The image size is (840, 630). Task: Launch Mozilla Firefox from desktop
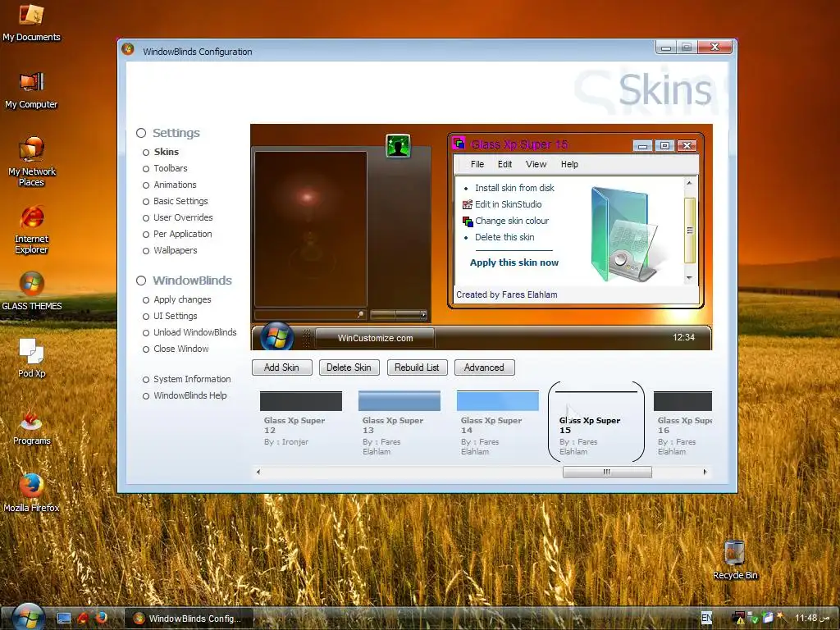pos(31,493)
